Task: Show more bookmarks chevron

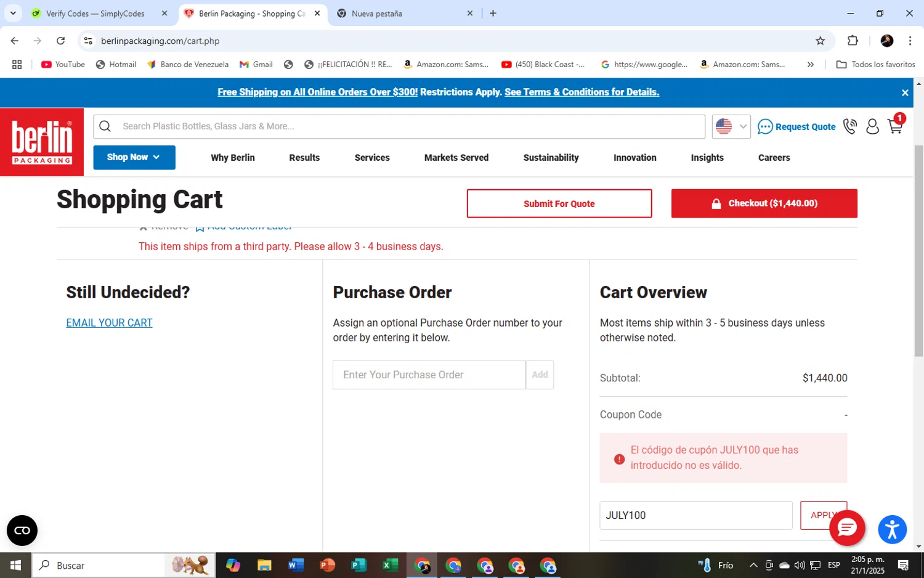Action: coord(811,64)
